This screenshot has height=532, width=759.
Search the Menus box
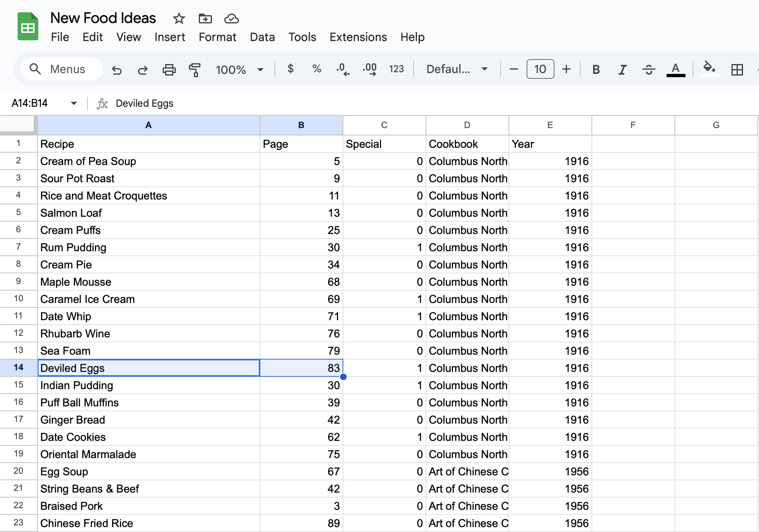(62, 69)
